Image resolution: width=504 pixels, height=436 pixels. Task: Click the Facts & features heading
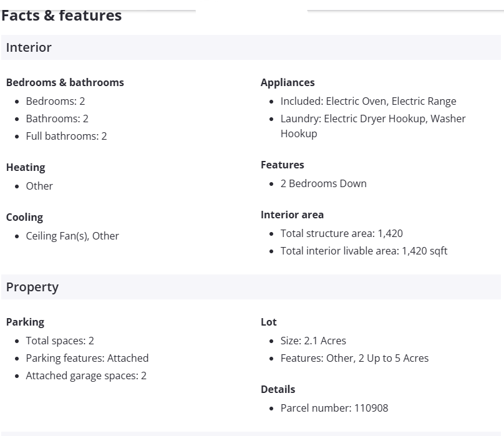click(x=62, y=16)
